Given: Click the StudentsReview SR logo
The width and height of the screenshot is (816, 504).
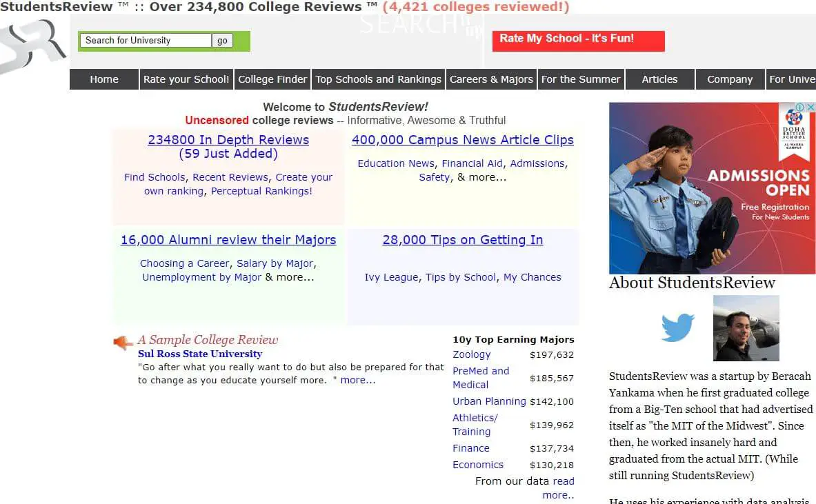Looking at the screenshot, I should click(33, 46).
